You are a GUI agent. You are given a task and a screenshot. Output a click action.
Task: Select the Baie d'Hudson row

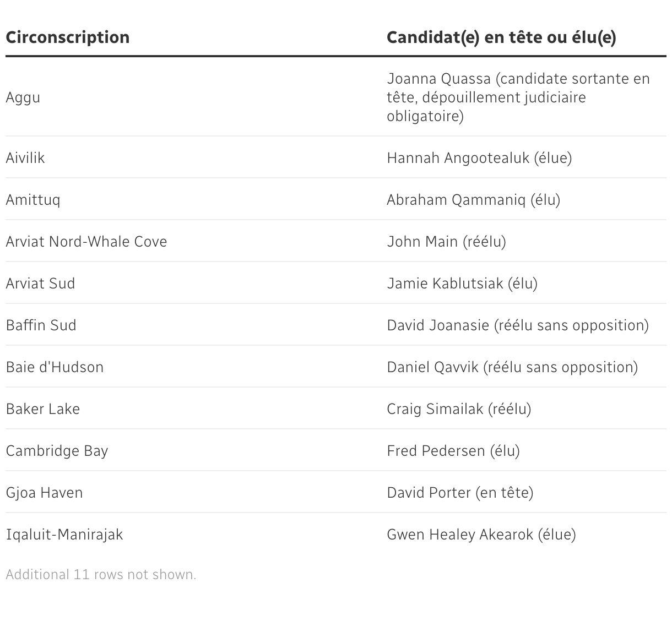[x=55, y=367]
